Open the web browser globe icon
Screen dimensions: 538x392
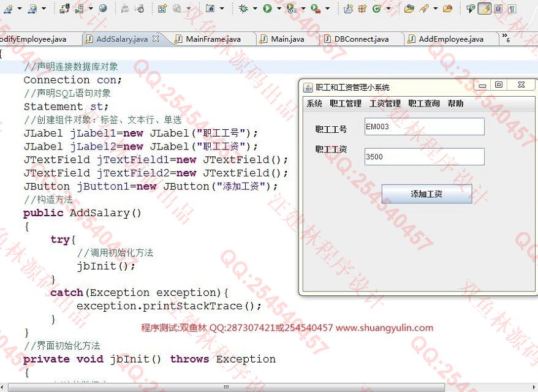[103, 9]
